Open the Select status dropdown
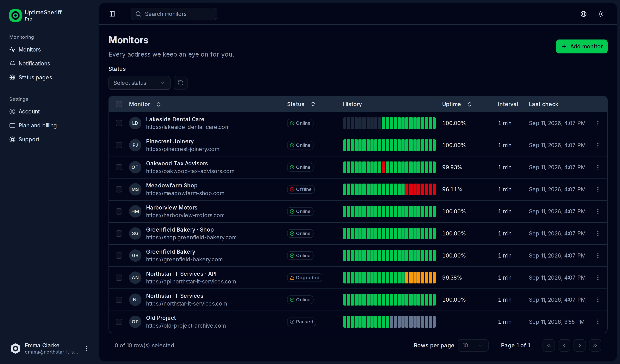620x364 pixels. 139,83
